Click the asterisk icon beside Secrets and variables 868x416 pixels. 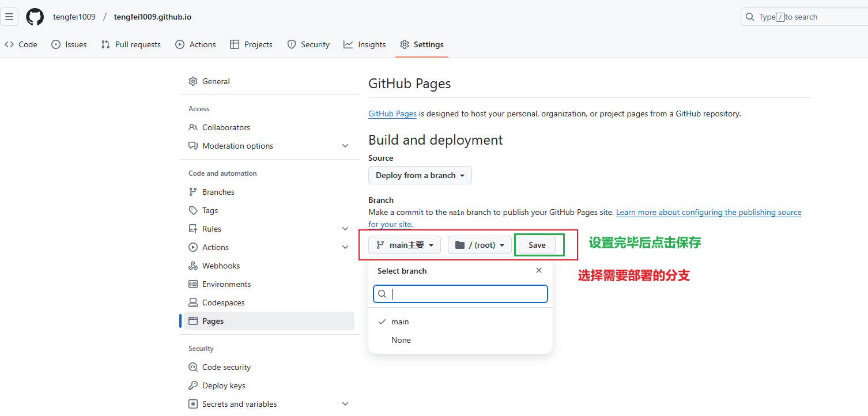point(193,404)
